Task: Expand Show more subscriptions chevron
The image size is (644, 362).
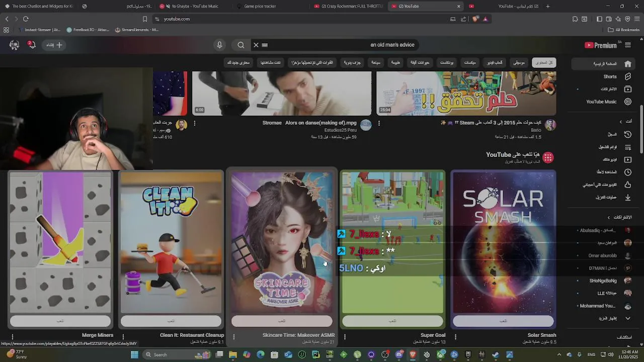Action: click(x=628, y=318)
